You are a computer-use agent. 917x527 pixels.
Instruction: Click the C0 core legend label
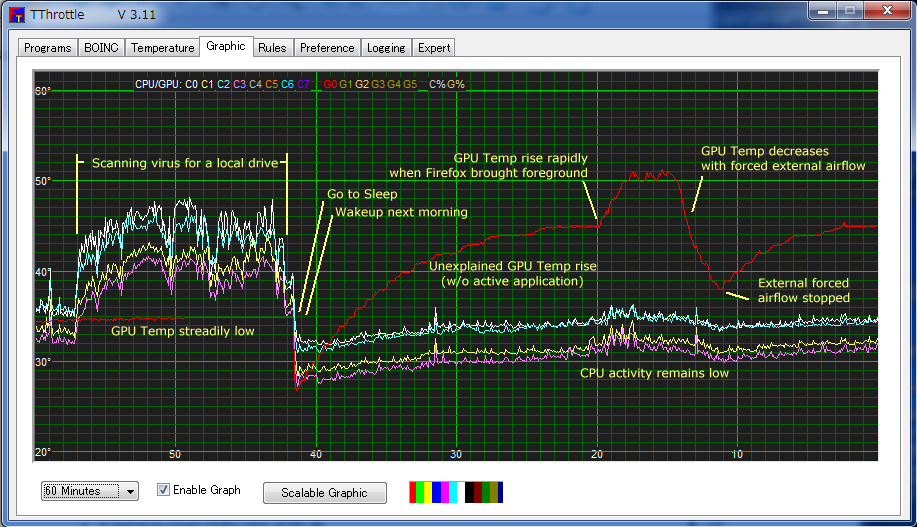pos(191,84)
